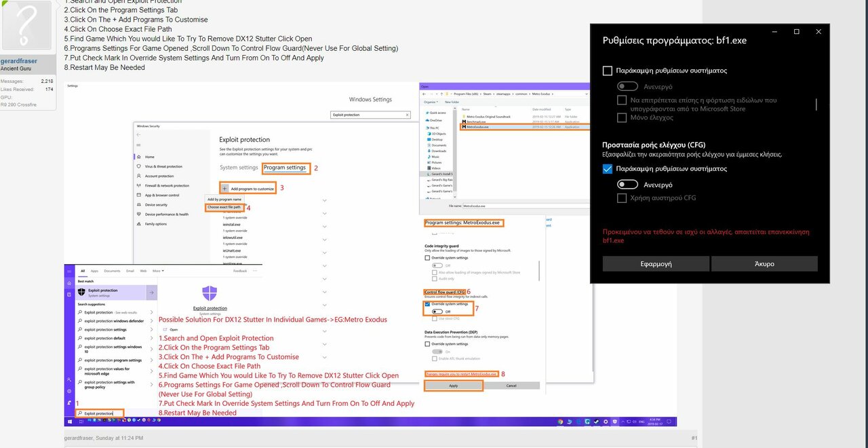868x448 pixels.
Task: Choose exact file path menu entry
Action: pos(224,207)
